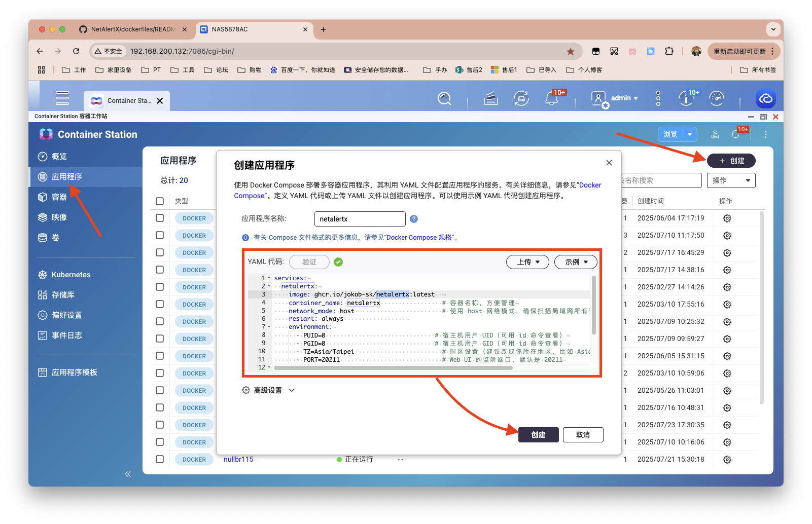812x524 pixels.
Task: Open the 容器 (Containers) sidebar section
Action: (59, 197)
